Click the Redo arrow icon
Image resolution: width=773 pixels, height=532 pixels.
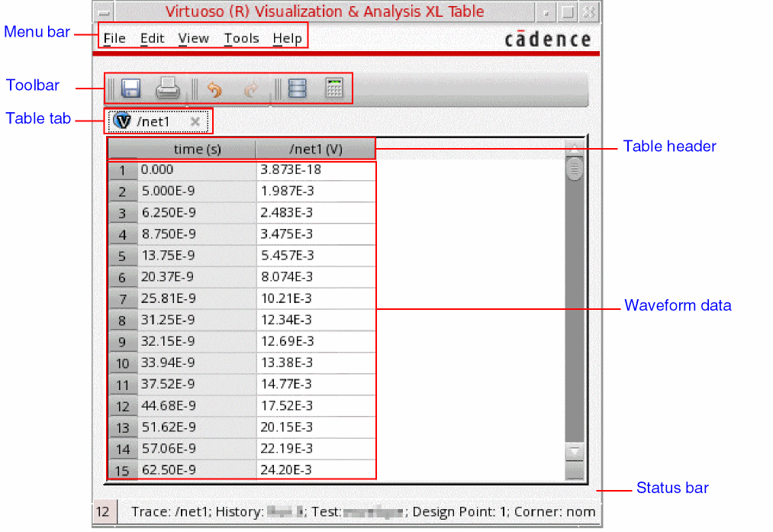tap(251, 90)
